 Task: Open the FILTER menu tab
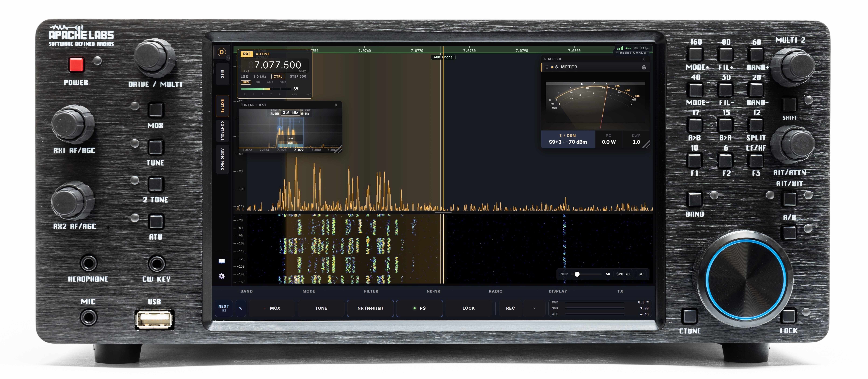click(x=371, y=291)
